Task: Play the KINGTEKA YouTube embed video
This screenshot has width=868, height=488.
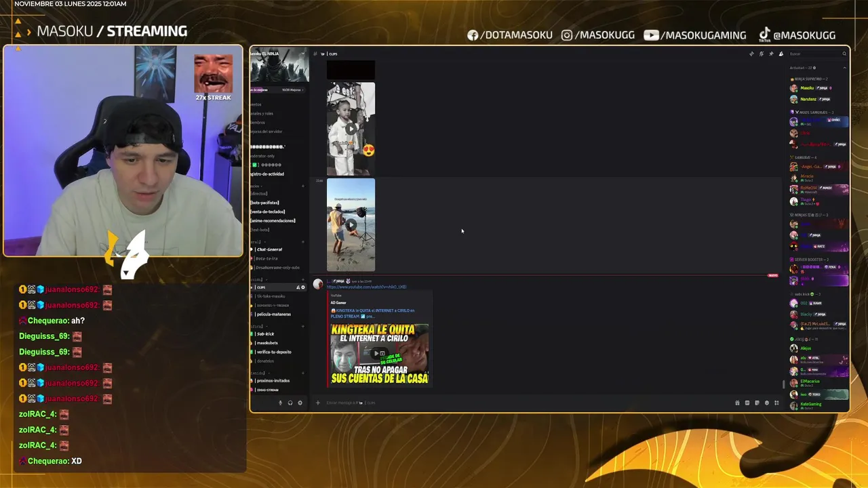Action: 377,353
